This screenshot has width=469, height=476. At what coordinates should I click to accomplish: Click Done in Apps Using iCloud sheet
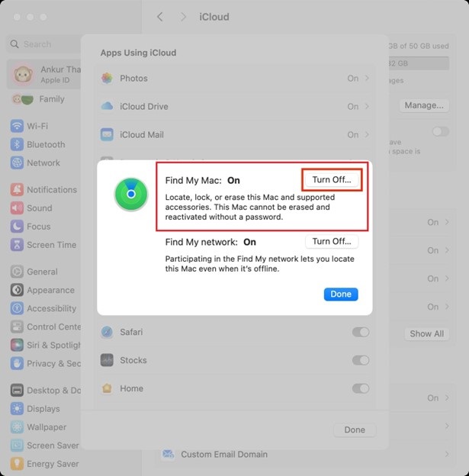point(355,429)
